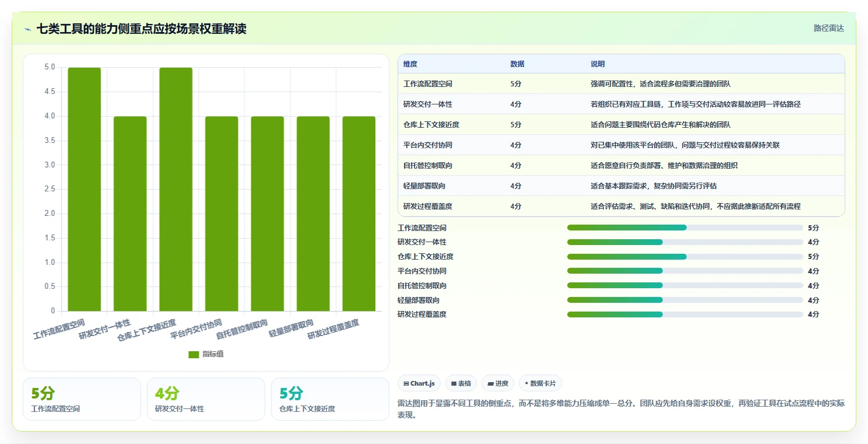868x444 pixels.
Task: Click the 自托管控制取向 progress bar
Action: tap(685, 285)
